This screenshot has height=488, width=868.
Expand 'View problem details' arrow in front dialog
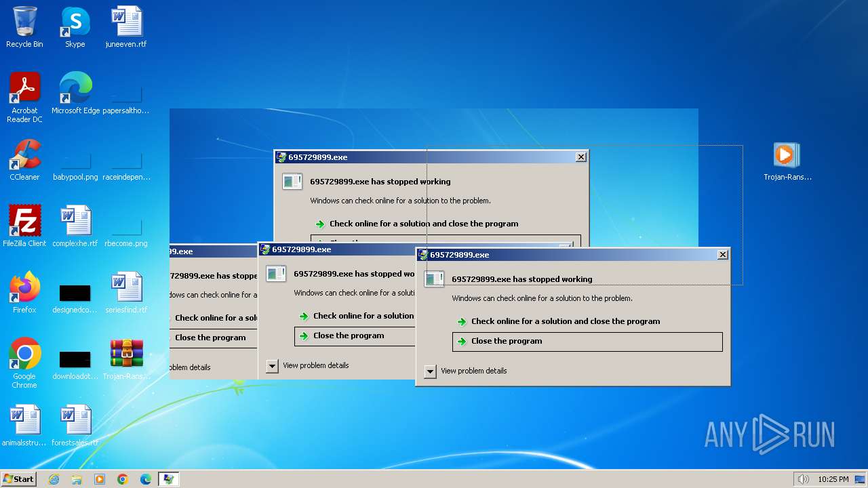430,371
